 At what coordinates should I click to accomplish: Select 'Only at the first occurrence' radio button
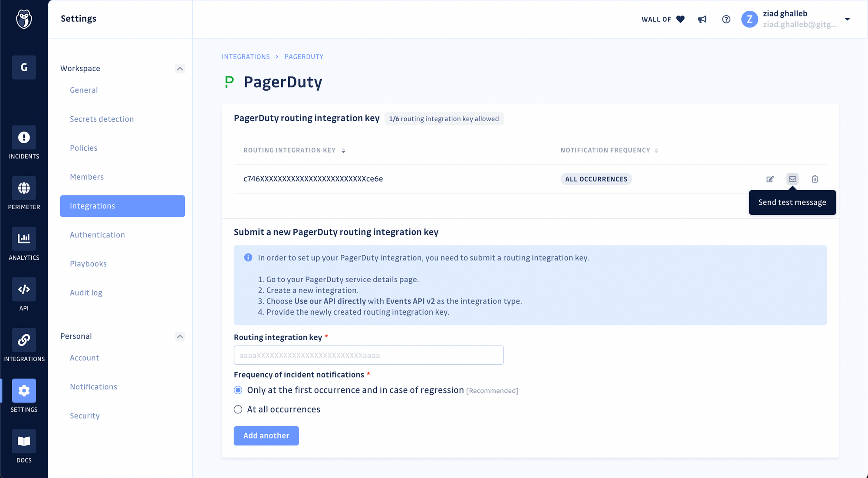238,390
